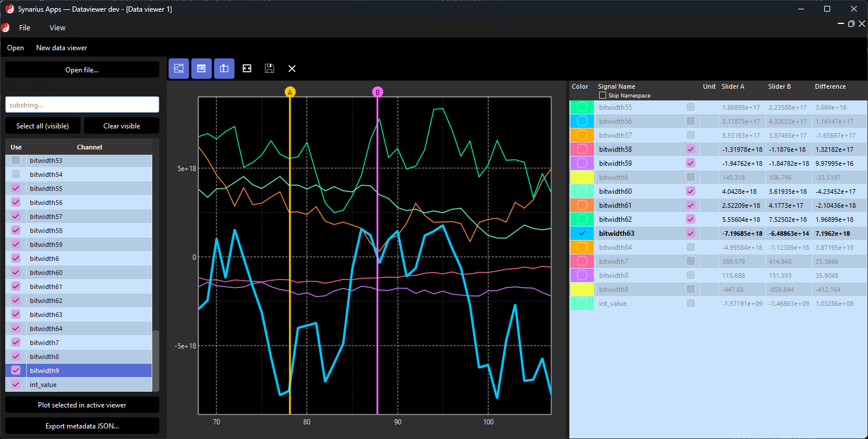
Task: Click Plot selected in active viewer
Action: pyautogui.click(x=82, y=405)
